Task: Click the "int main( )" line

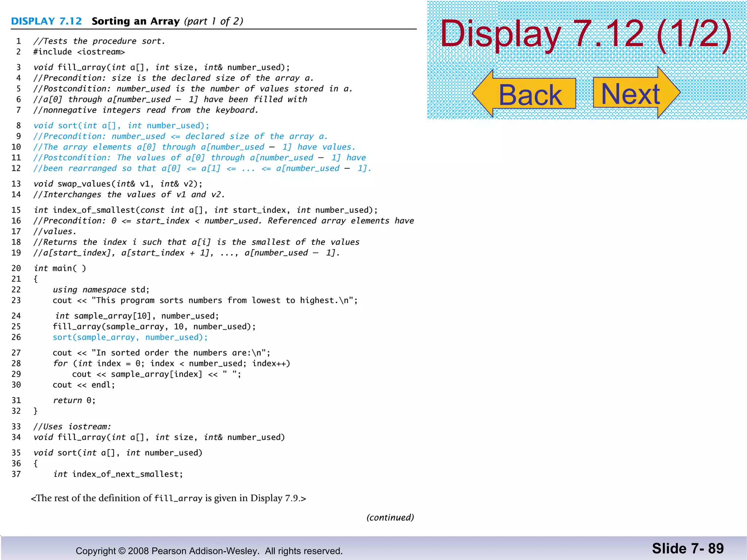Action: pyautogui.click(x=60, y=268)
